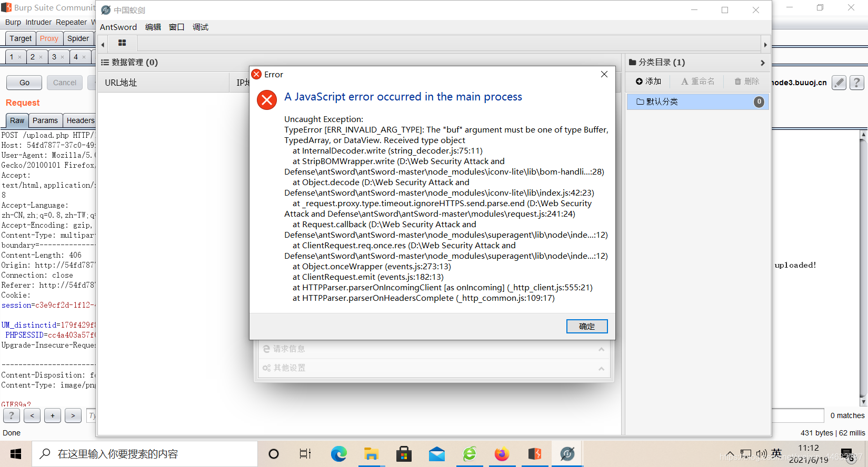Open Intruder menu in Burp Suite

click(x=38, y=22)
